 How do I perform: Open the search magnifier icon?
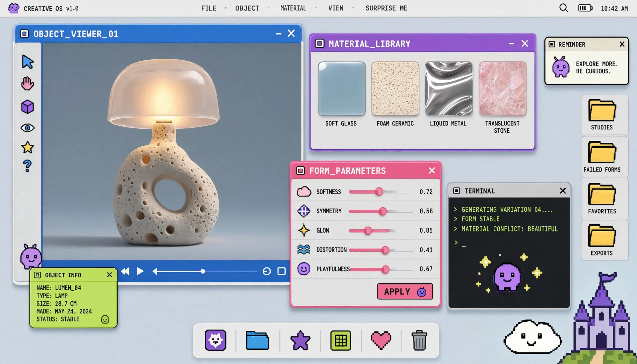coord(564,8)
